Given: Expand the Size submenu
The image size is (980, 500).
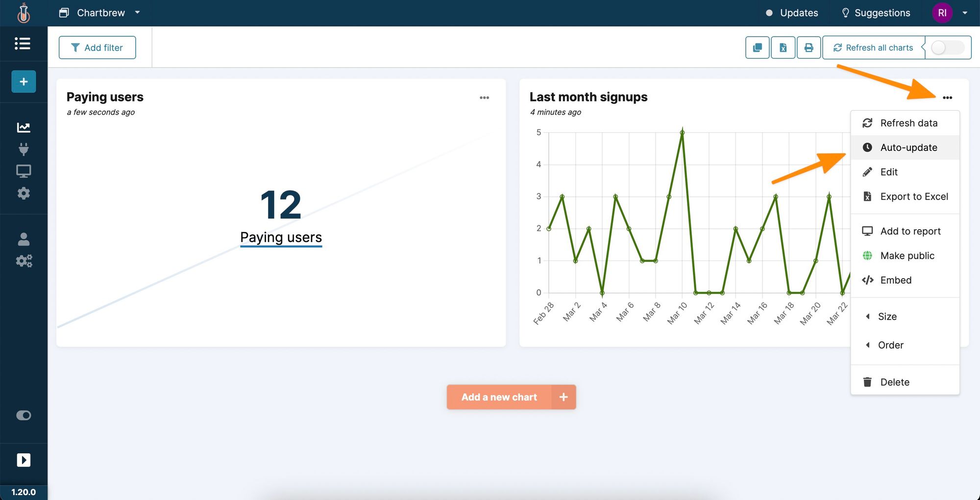Looking at the screenshot, I should 887,316.
